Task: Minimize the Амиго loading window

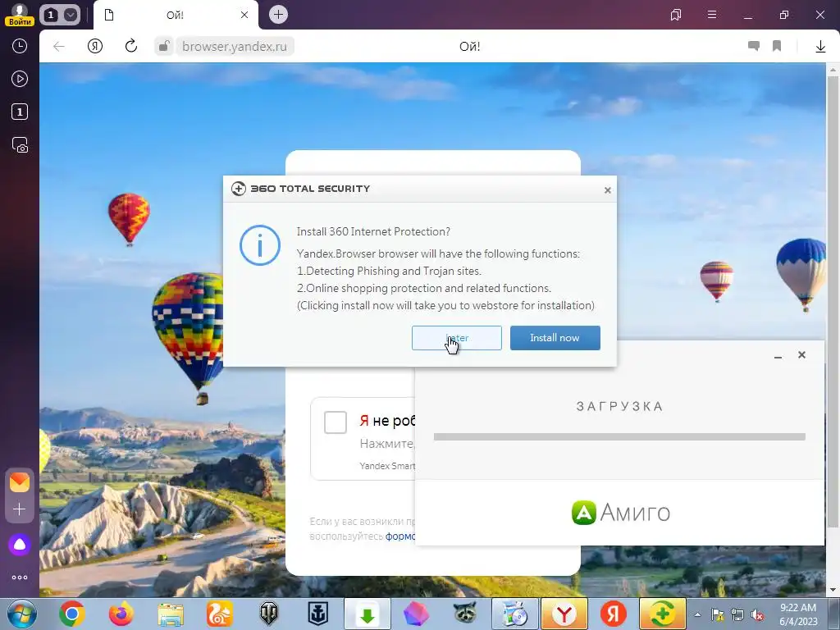Action: tap(778, 356)
